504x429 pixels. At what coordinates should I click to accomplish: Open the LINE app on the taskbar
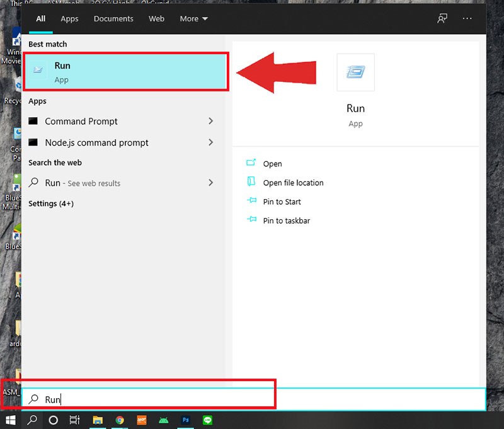(208, 420)
